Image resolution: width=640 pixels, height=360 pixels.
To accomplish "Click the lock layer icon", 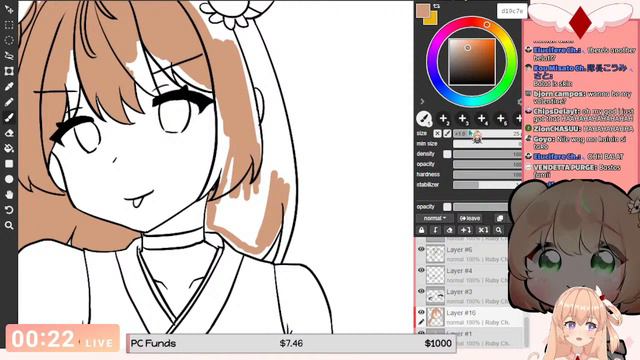I will click(x=422, y=230).
